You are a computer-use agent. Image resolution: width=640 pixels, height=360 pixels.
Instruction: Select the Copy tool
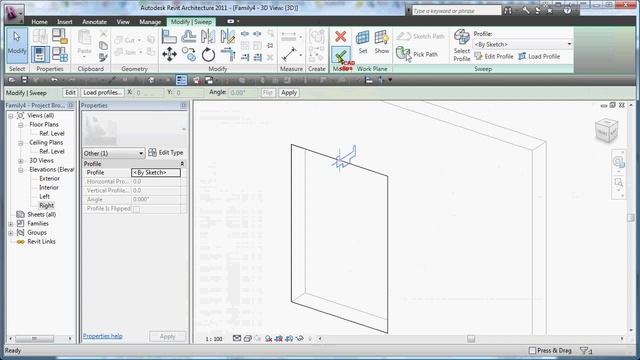coord(189,54)
